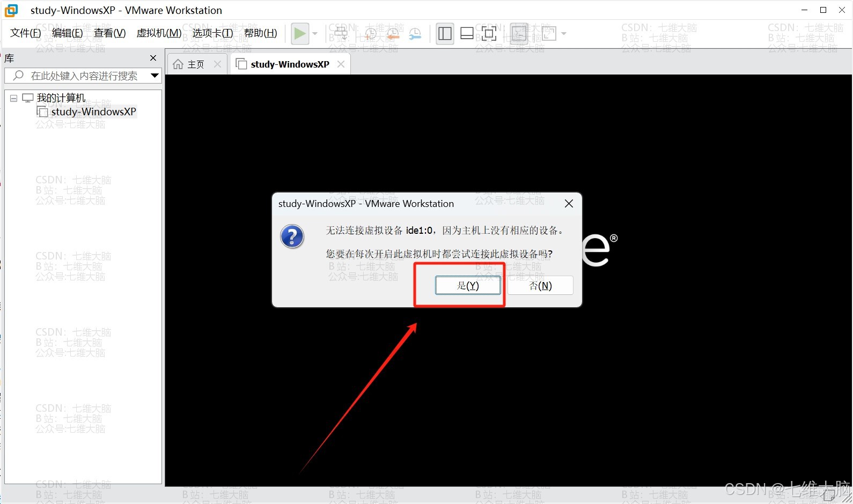
Task: Click the stretch guest display icon
Action: [x=549, y=34]
